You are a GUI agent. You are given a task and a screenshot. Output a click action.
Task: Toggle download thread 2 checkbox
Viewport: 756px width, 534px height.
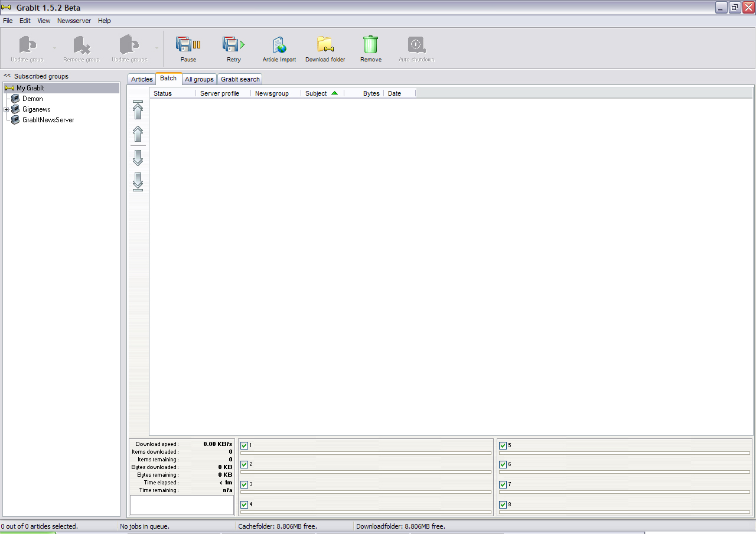pyautogui.click(x=245, y=465)
